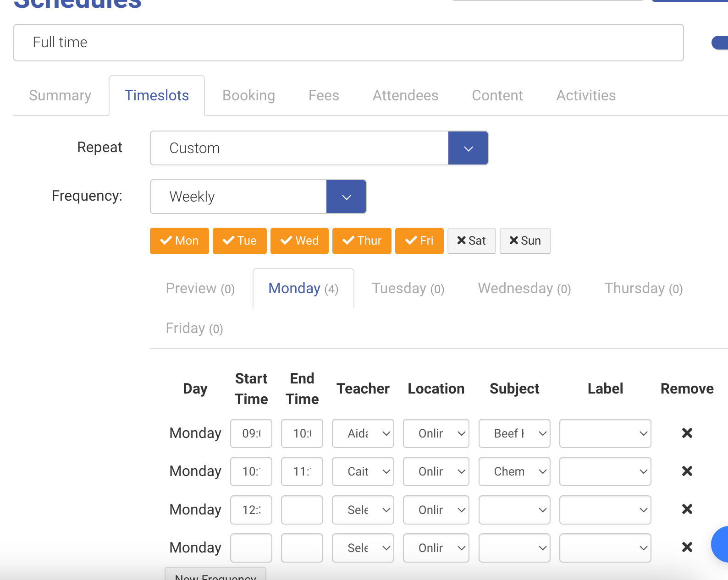Click the Full time schedule name field
Viewport: 728px width, 580px height.
(x=348, y=43)
